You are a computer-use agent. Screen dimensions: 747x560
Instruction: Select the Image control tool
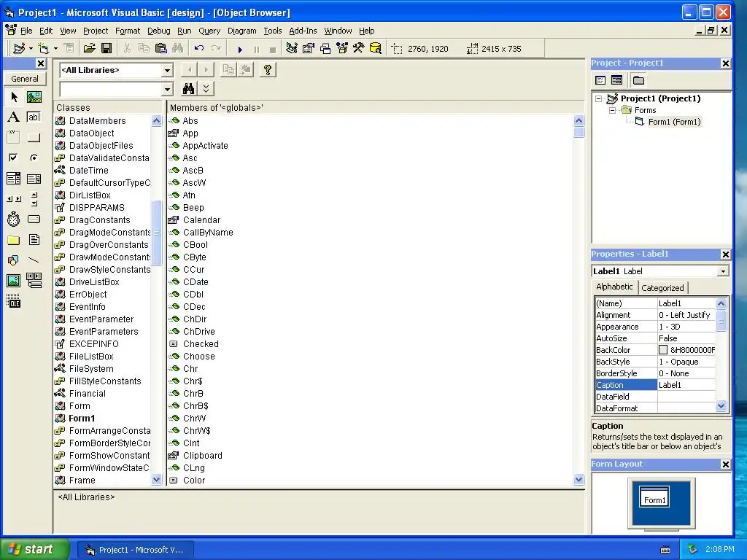14,281
